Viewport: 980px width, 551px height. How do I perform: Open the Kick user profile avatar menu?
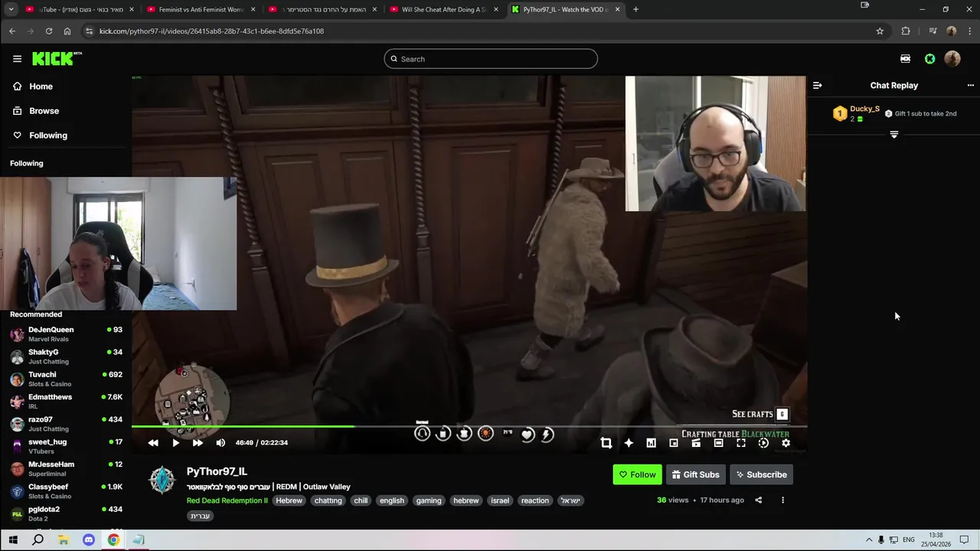[x=952, y=59]
